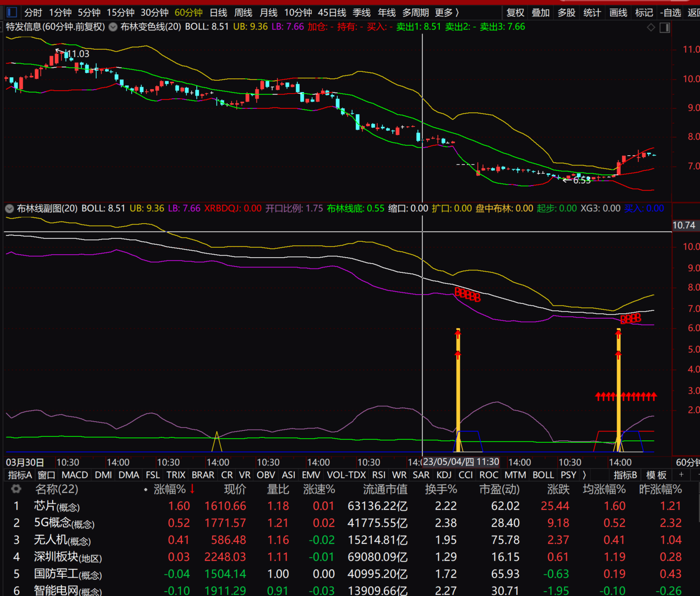Switch to the 年线 yearly chart
The height and width of the screenshot is (596, 700).
point(386,12)
